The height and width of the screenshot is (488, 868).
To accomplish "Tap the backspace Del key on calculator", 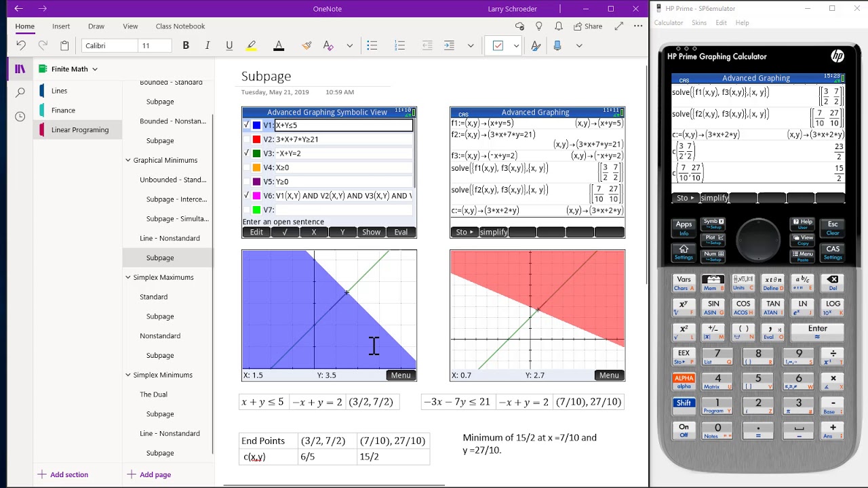I will pos(833,283).
